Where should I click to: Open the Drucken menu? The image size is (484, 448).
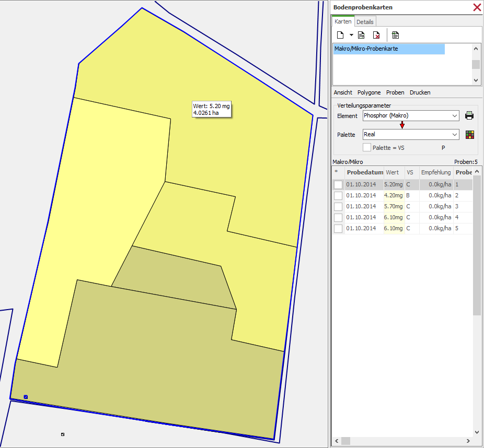click(x=420, y=92)
